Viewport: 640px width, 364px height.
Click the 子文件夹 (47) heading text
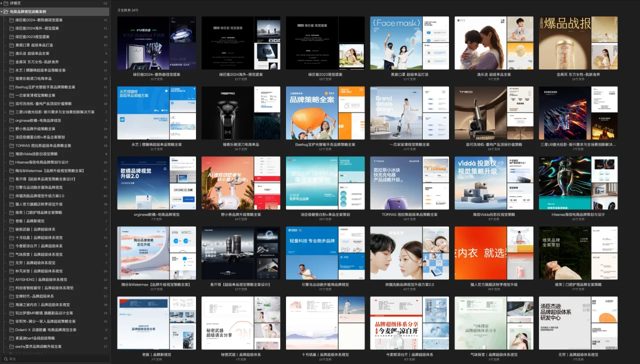[128, 10]
